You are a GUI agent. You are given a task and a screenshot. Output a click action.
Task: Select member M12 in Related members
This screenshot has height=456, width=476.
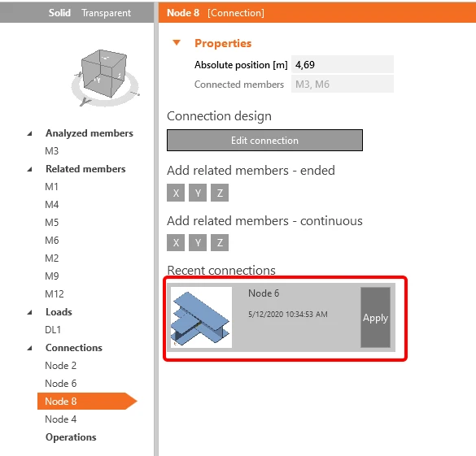[55, 293]
